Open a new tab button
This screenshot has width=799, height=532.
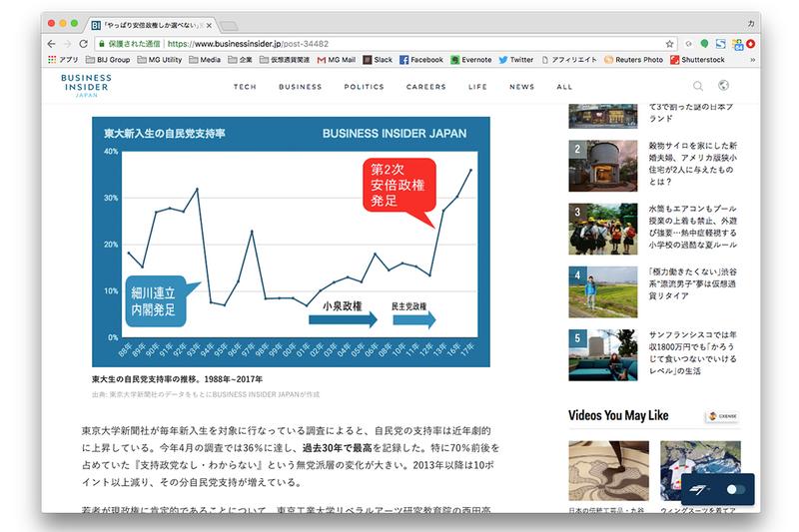click(x=229, y=26)
